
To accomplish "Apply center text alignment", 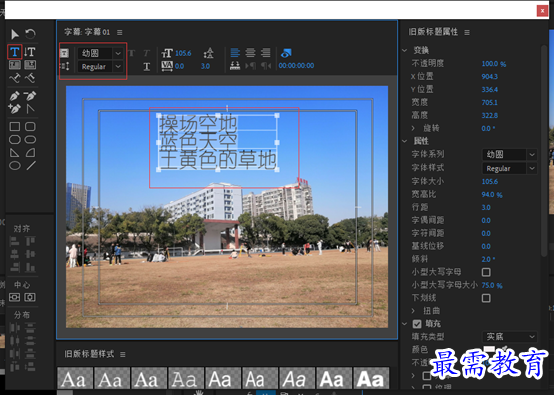I will (x=250, y=53).
